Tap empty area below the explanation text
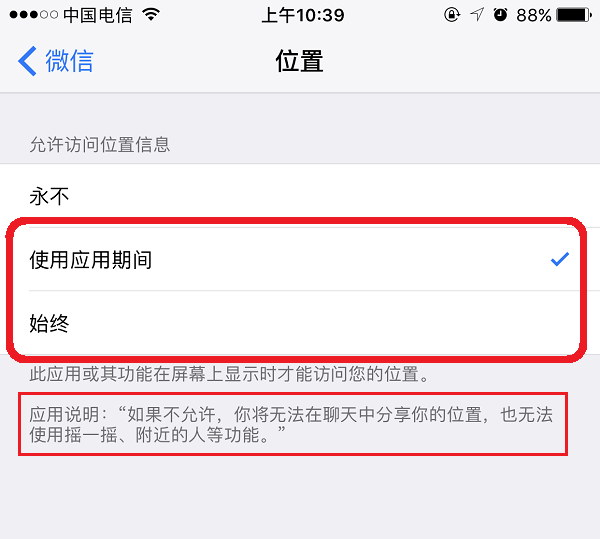 (x=300, y=497)
